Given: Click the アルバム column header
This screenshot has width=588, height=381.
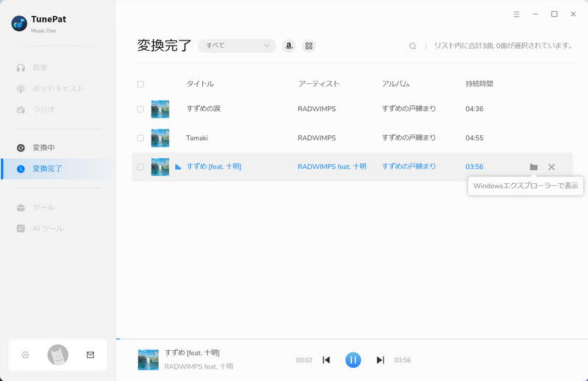Looking at the screenshot, I should pos(395,84).
